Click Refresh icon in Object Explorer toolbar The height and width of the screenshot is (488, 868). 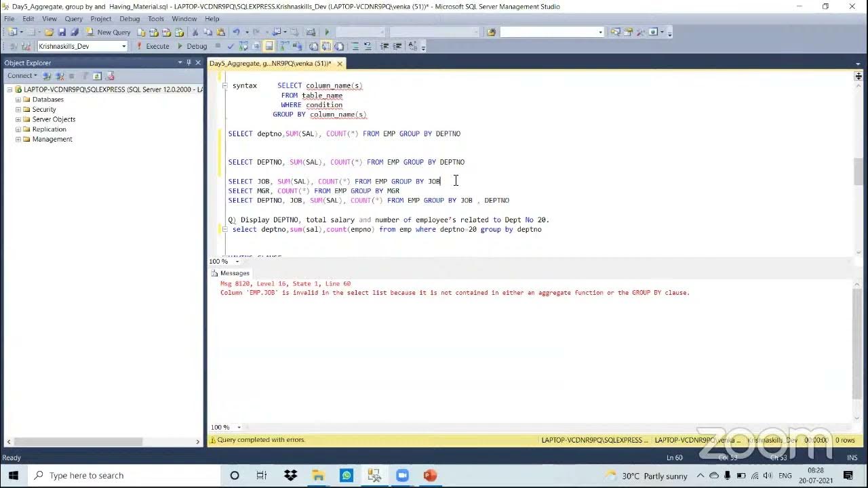pos(97,76)
